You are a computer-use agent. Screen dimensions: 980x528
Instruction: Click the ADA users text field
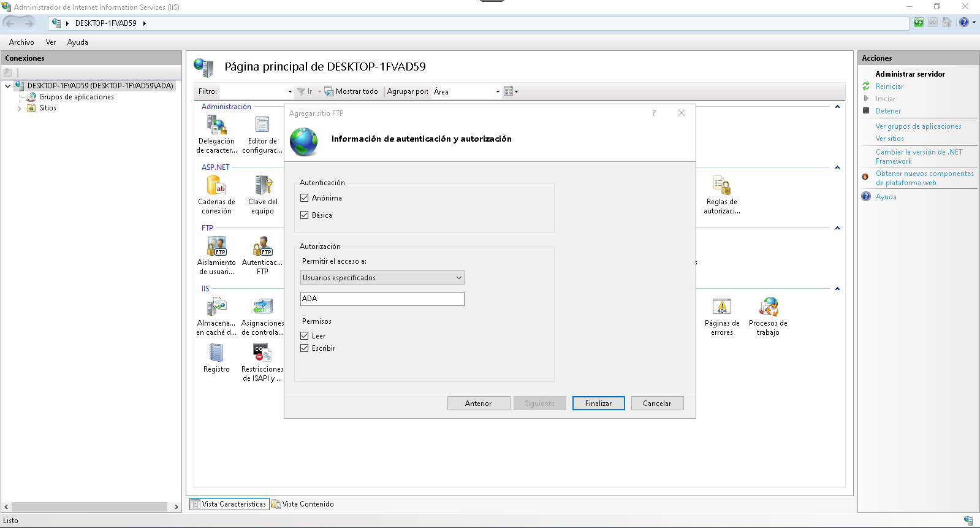[382, 299]
